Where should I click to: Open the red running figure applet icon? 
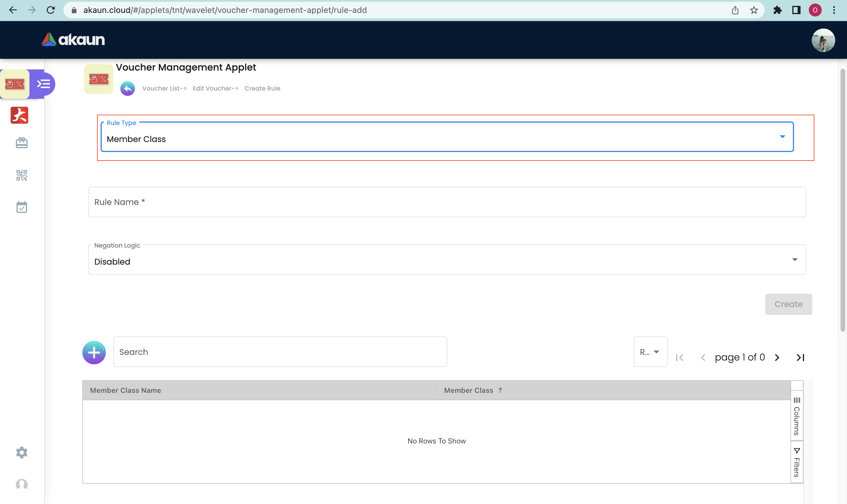(x=19, y=115)
